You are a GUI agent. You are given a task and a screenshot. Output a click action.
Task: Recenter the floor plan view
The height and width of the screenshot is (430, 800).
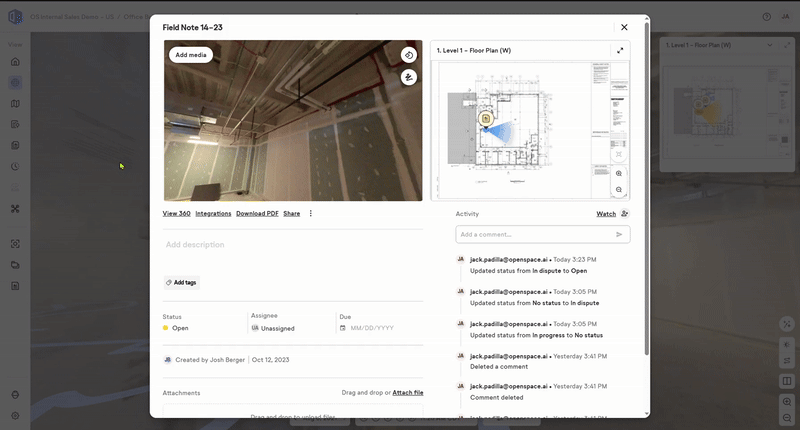pos(619,154)
